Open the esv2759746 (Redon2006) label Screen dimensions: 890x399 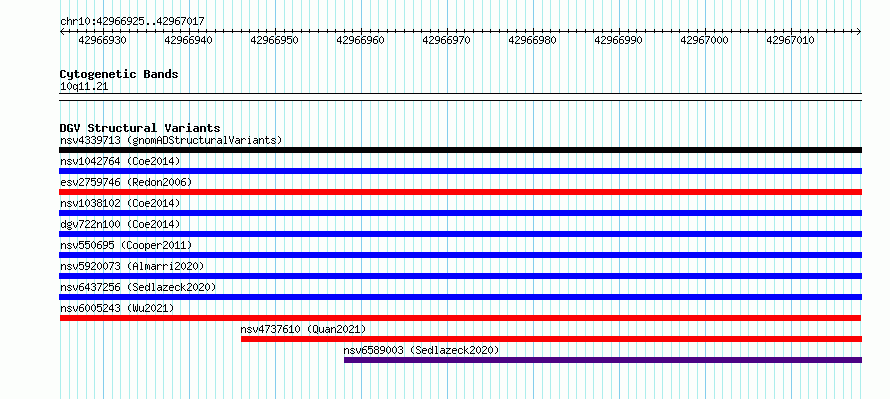[x=126, y=182]
